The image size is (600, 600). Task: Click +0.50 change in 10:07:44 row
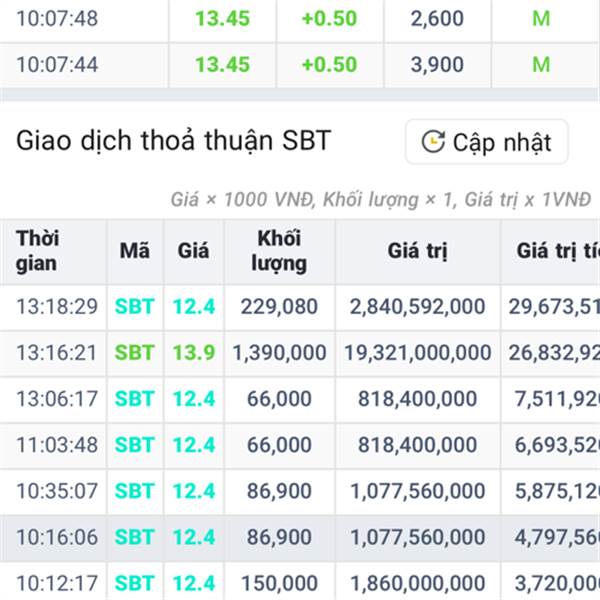click(329, 64)
